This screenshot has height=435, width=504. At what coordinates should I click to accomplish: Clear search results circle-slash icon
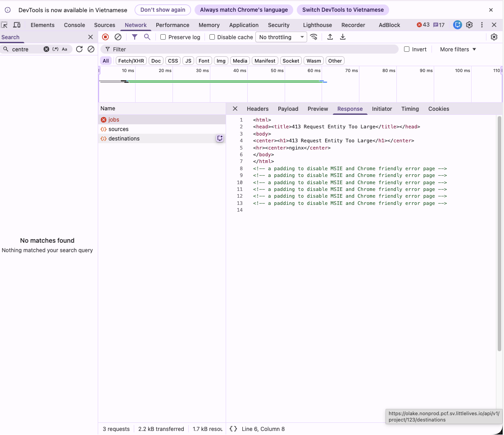point(91,49)
